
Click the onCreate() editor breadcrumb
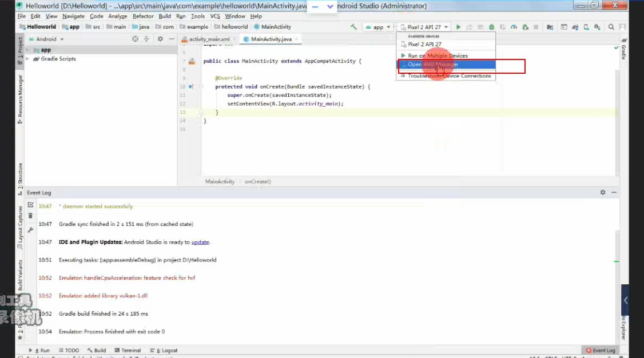click(x=258, y=181)
